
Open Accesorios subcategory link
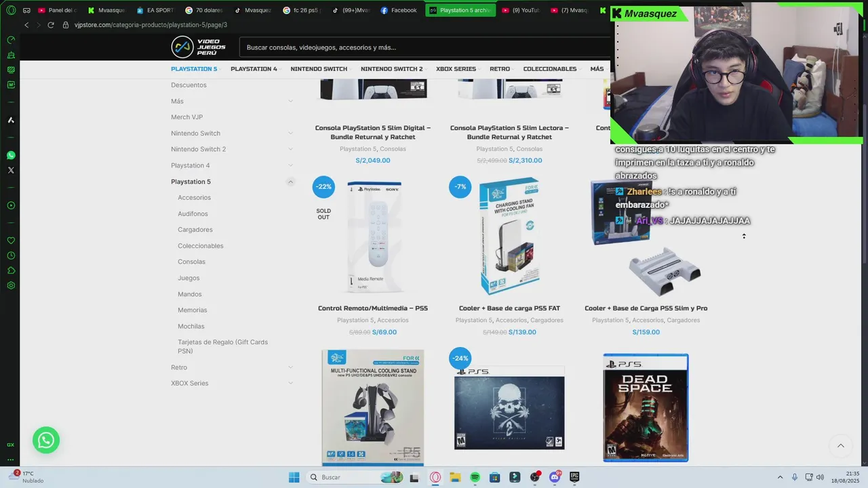click(194, 198)
